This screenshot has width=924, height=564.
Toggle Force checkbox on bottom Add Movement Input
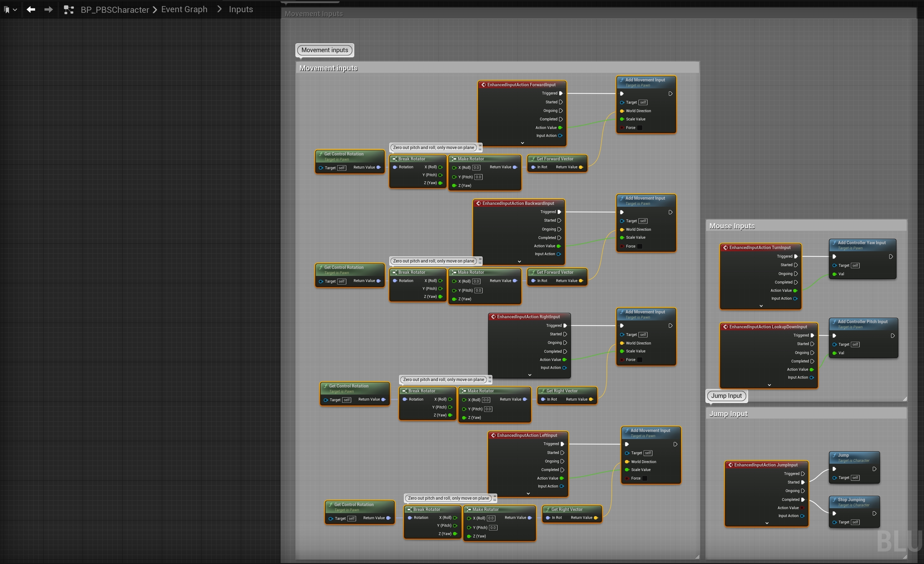tap(645, 479)
